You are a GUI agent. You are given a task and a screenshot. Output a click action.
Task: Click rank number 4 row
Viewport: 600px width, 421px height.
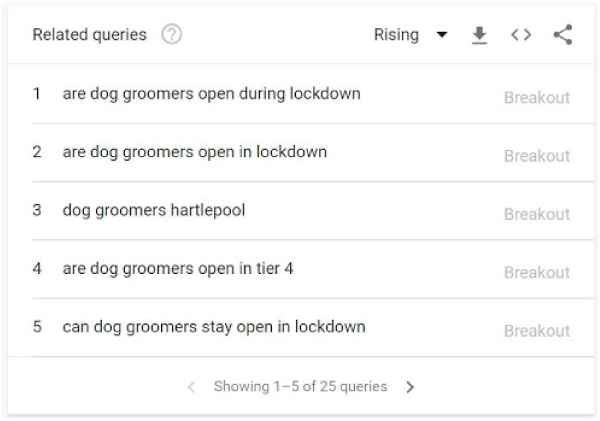313,269
